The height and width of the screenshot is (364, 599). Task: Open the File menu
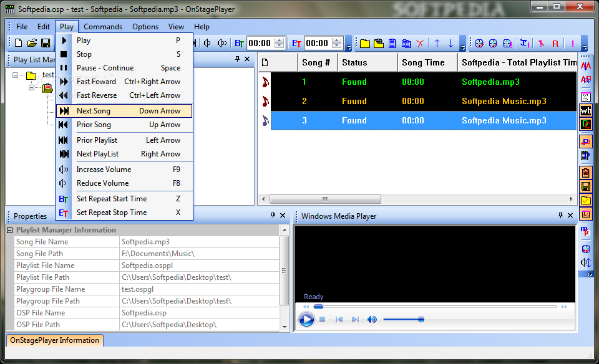point(22,27)
